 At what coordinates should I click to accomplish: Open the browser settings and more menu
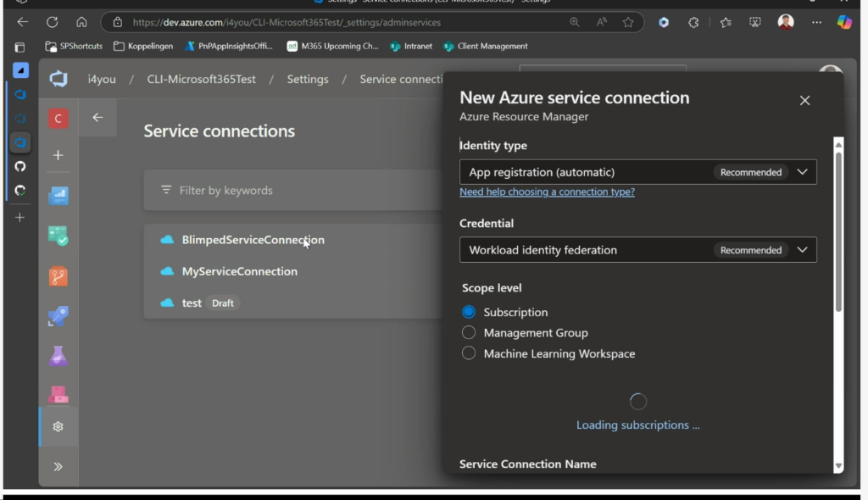click(816, 22)
